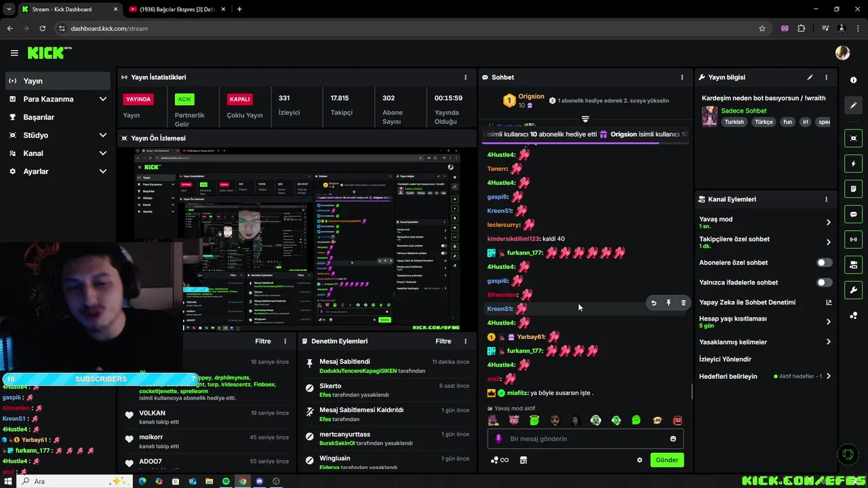
Task: Toggle the stream preview widget icon
Action: coord(854,138)
